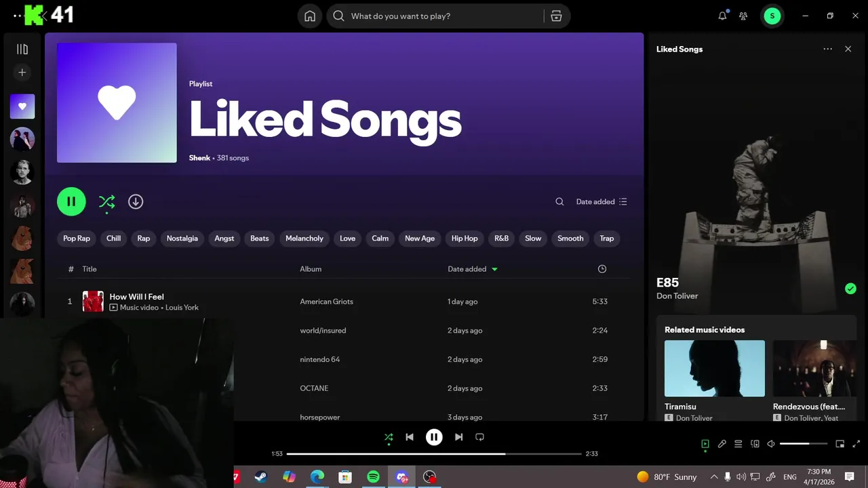
Task: Click the duration clock column icon
Action: coord(602,269)
